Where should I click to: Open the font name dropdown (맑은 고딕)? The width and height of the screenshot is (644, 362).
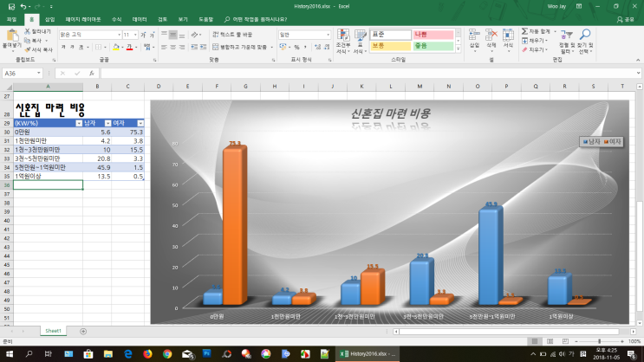tap(119, 35)
